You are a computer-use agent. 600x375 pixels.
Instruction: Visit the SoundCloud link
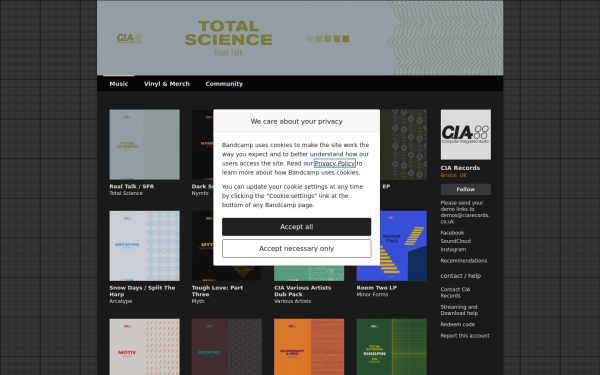click(455, 241)
